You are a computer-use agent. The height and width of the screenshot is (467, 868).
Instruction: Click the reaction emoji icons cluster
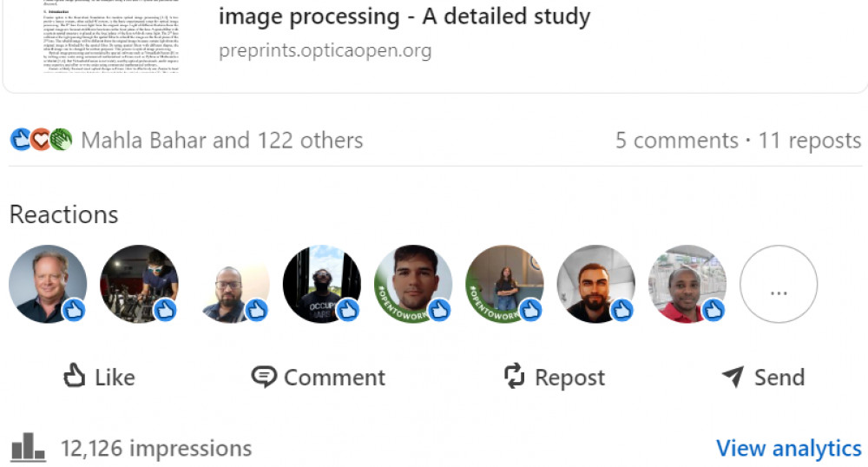tap(41, 140)
